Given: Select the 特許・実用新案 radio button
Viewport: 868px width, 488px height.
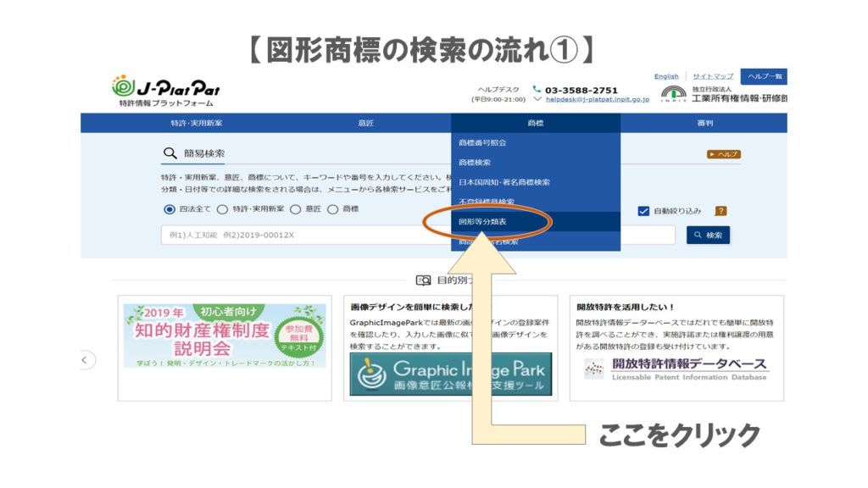Looking at the screenshot, I should tap(222, 210).
